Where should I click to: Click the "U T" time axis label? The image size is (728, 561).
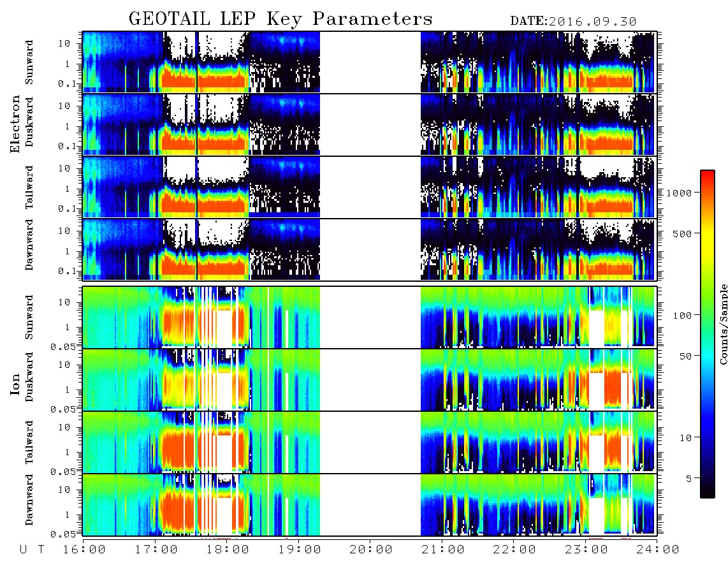pyautogui.click(x=33, y=550)
